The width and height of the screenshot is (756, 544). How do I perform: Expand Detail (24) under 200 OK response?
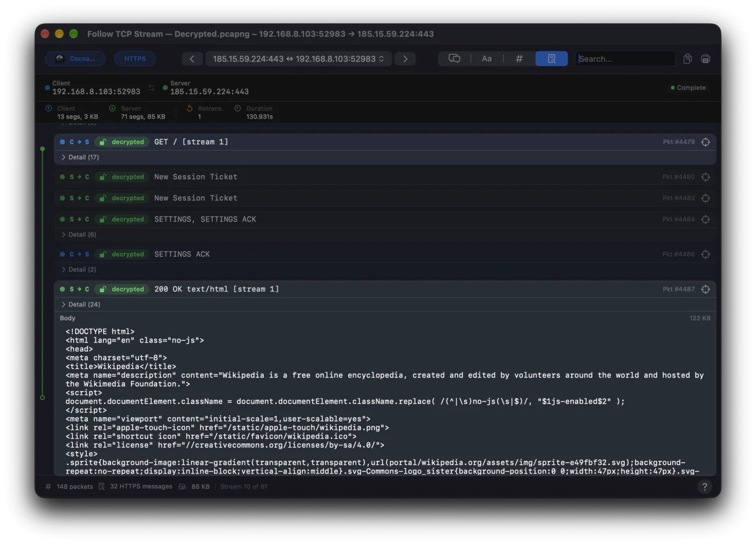point(80,304)
